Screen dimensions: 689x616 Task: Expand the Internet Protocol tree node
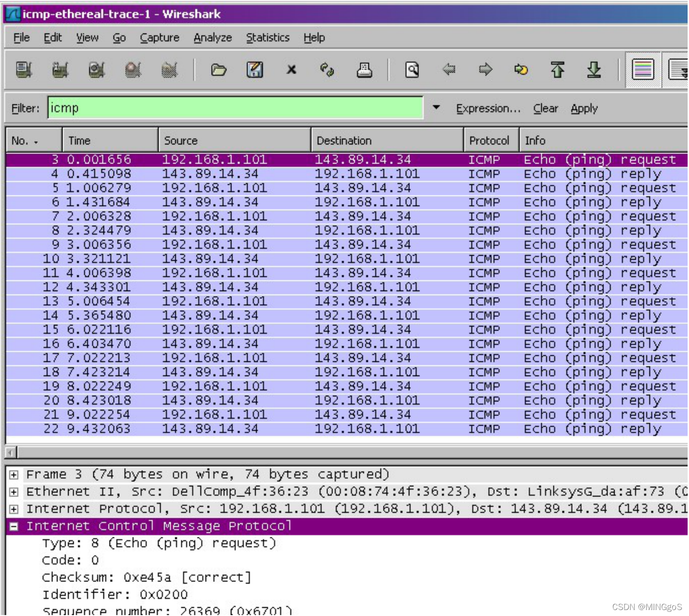[14, 509]
